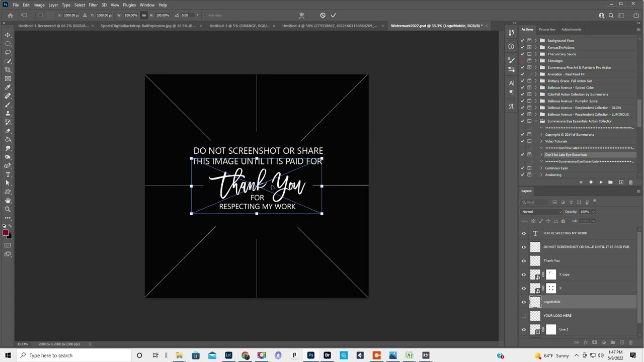
Task: Add a layer mask
Action: (595, 342)
